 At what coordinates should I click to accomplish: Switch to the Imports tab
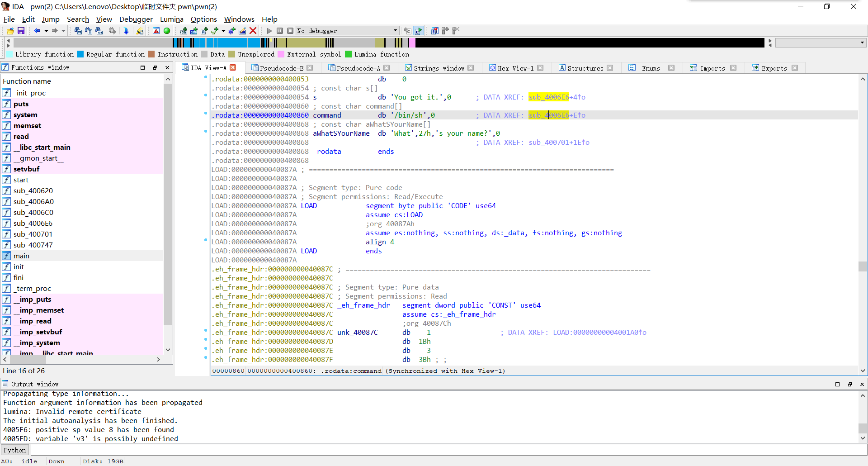[x=712, y=68]
